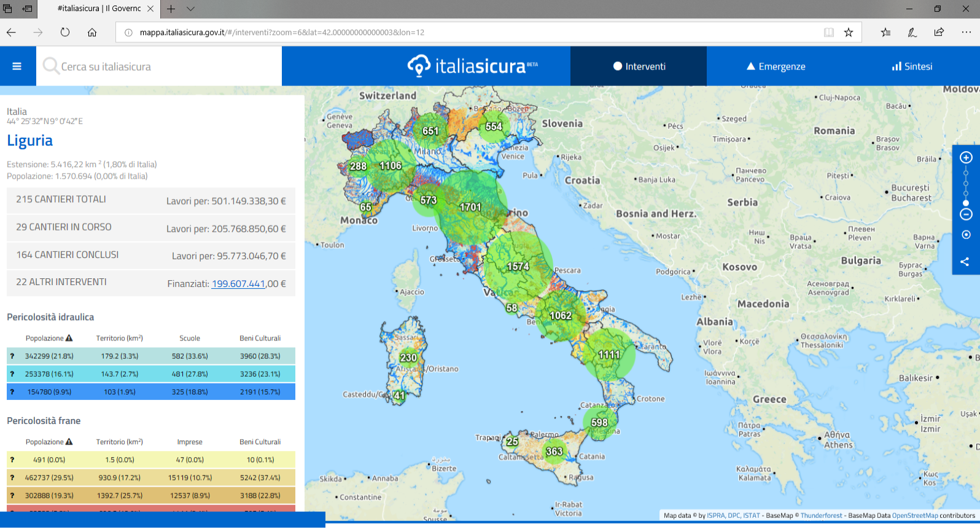Open the DPC link in map credits

(x=734, y=515)
